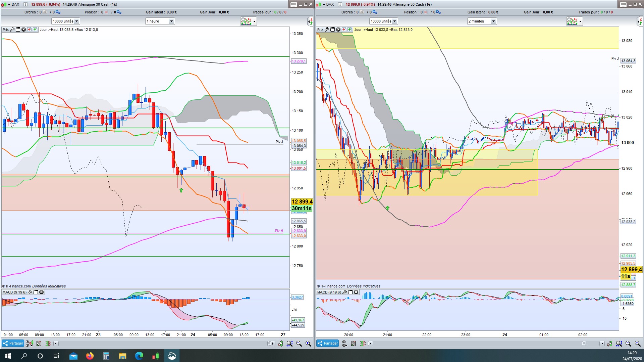Open DAX instrument dropdown arrow, 2 minutes chart
The width and height of the screenshot is (644, 362).
pos(324,4)
